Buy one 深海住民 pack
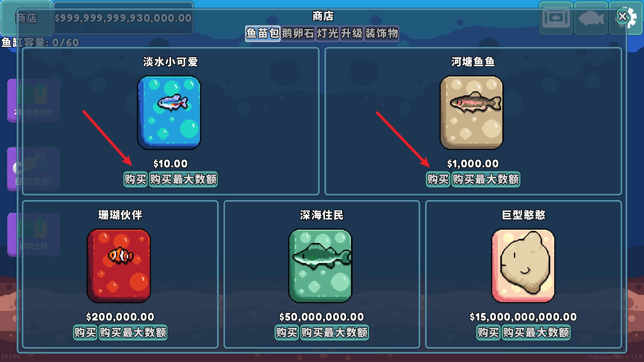This screenshot has width=644, height=362. coord(287,332)
